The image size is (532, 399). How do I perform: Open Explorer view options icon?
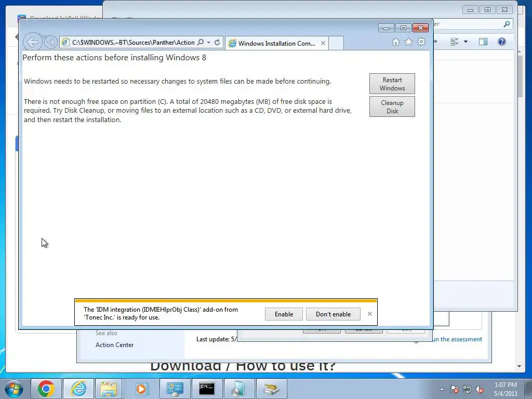click(x=454, y=42)
